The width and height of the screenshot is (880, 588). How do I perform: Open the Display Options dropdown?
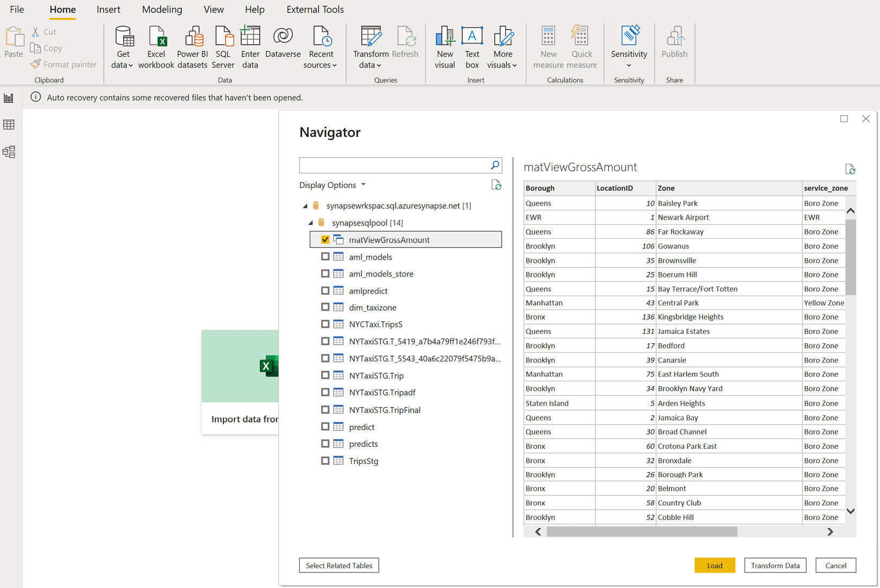coord(332,185)
